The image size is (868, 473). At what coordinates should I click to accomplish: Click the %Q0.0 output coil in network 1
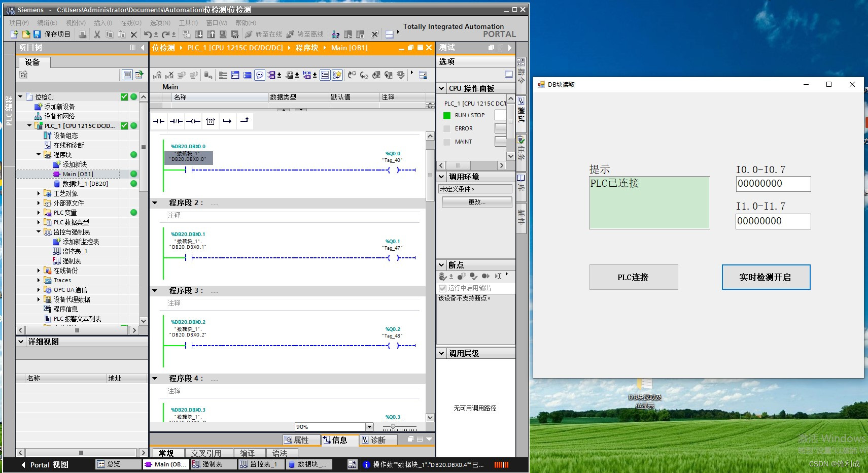(x=394, y=170)
